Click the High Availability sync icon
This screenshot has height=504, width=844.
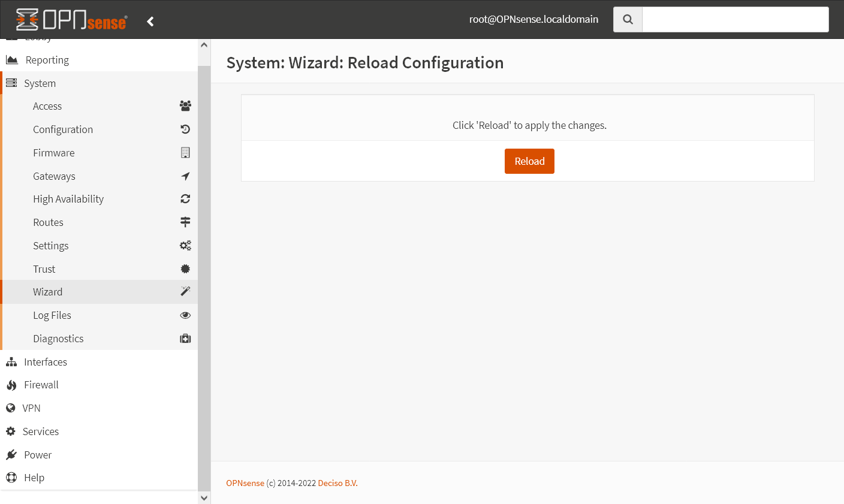click(x=185, y=199)
